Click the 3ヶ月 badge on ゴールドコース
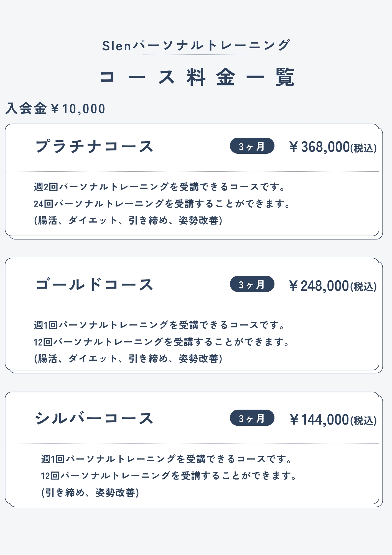The height and width of the screenshot is (555, 392). coord(252,284)
